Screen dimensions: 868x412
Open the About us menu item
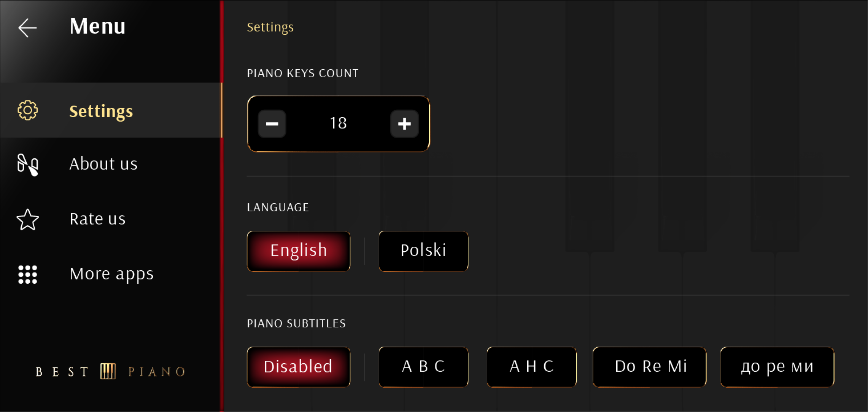[x=111, y=165]
